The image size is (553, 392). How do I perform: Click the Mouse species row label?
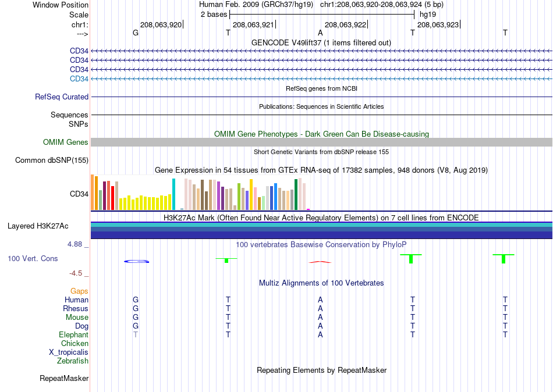click(x=77, y=318)
